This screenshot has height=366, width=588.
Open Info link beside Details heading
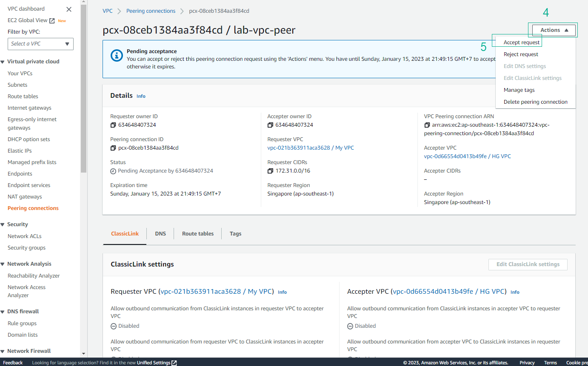tap(141, 96)
